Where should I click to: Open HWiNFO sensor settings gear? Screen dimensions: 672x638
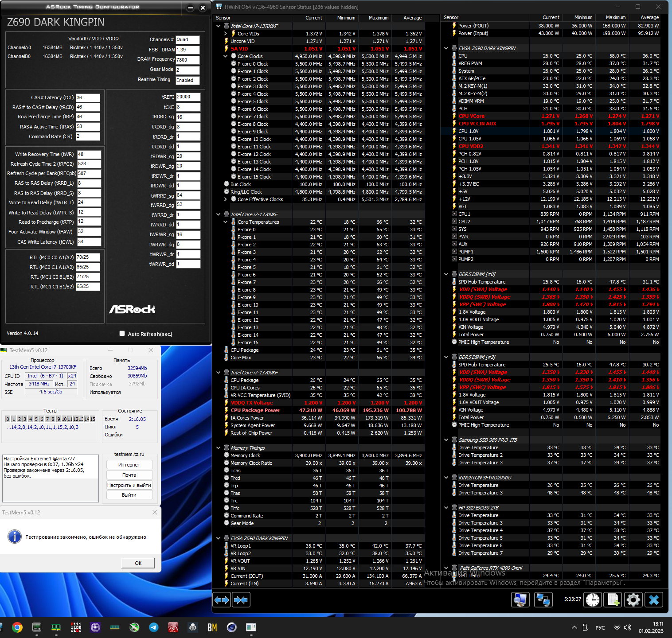(633, 599)
